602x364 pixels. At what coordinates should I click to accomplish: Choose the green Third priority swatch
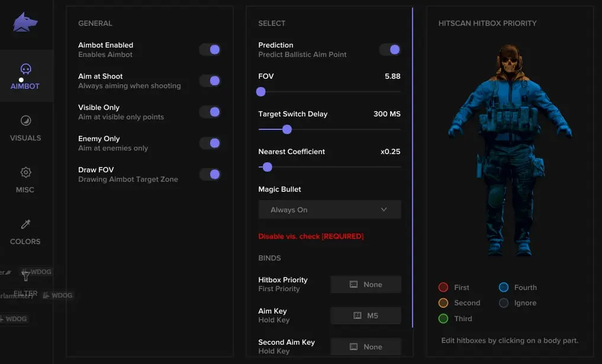(x=443, y=318)
